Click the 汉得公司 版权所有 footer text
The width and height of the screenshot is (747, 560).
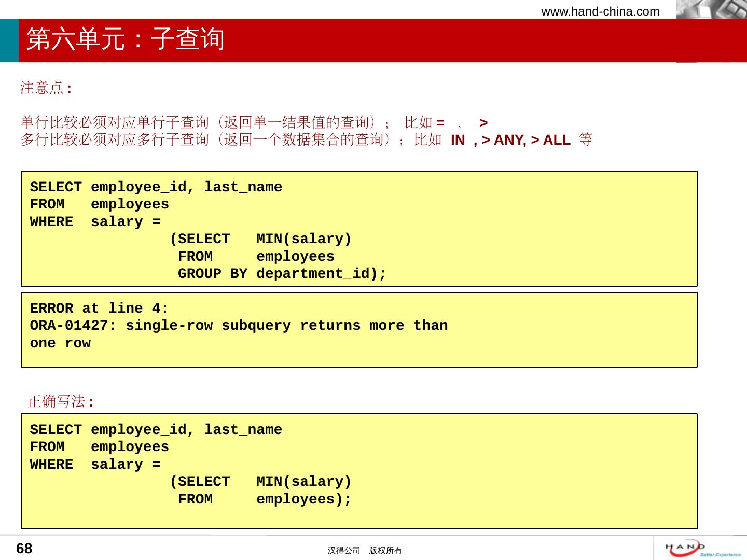[x=364, y=551]
